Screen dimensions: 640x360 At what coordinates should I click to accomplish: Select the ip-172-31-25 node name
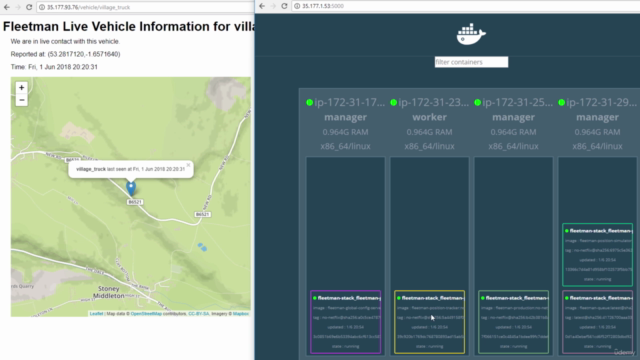(518, 102)
